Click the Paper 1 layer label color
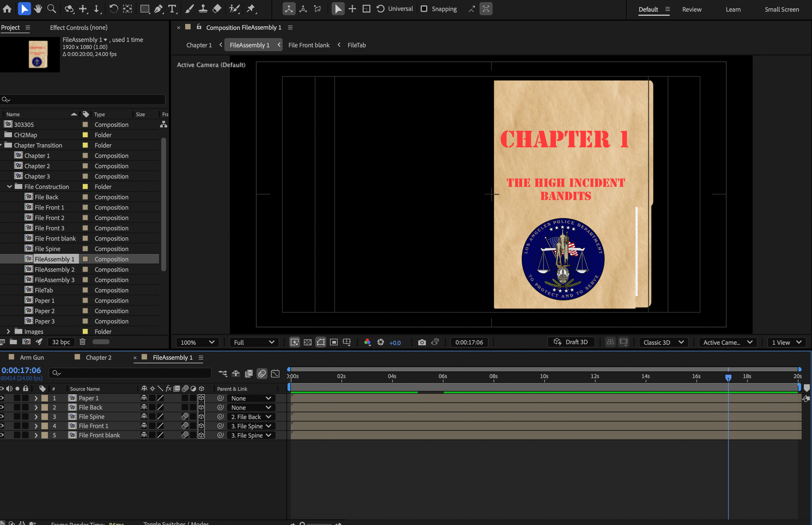Screen dimensions: 812x525 (44, 398)
